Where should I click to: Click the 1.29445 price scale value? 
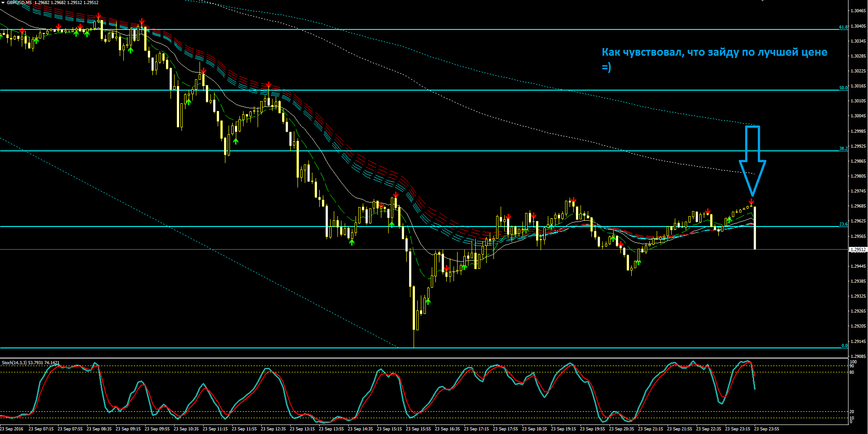coord(858,266)
